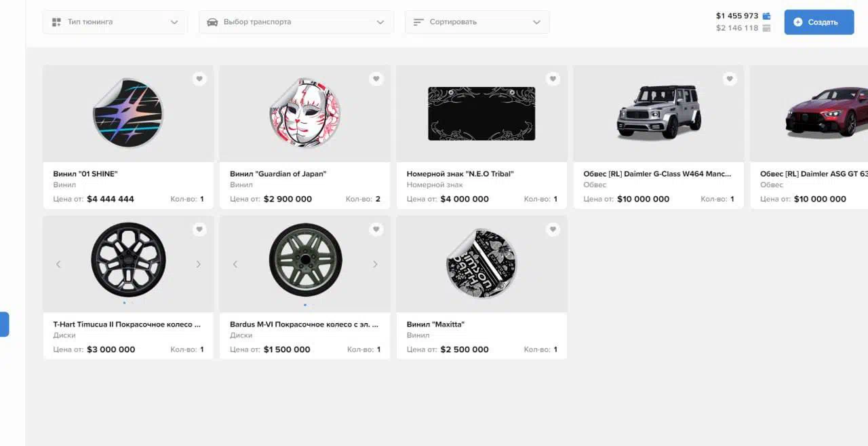Open the "Сортировать" sort dropdown

point(477,22)
